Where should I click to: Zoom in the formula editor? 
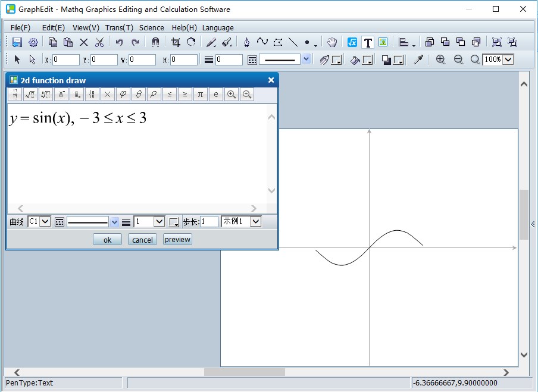(232, 95)
